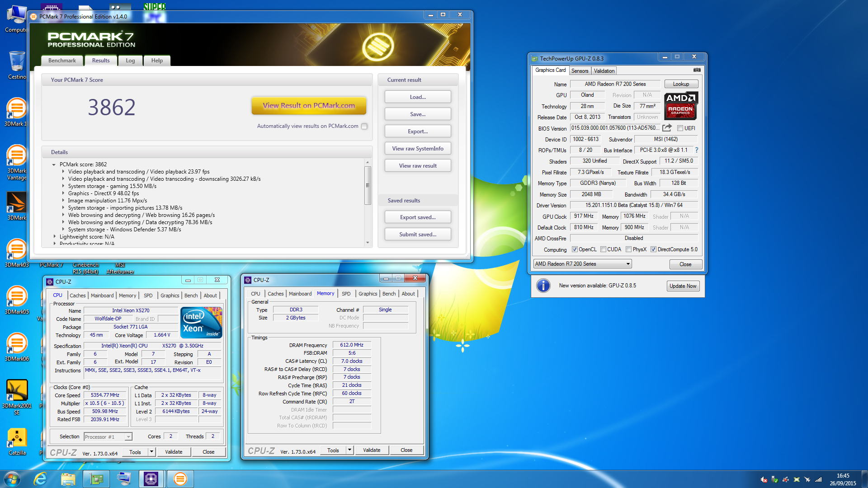
Task: Switch to CPU-Z via its taskbar icon
Action: [x=151, y=479]
